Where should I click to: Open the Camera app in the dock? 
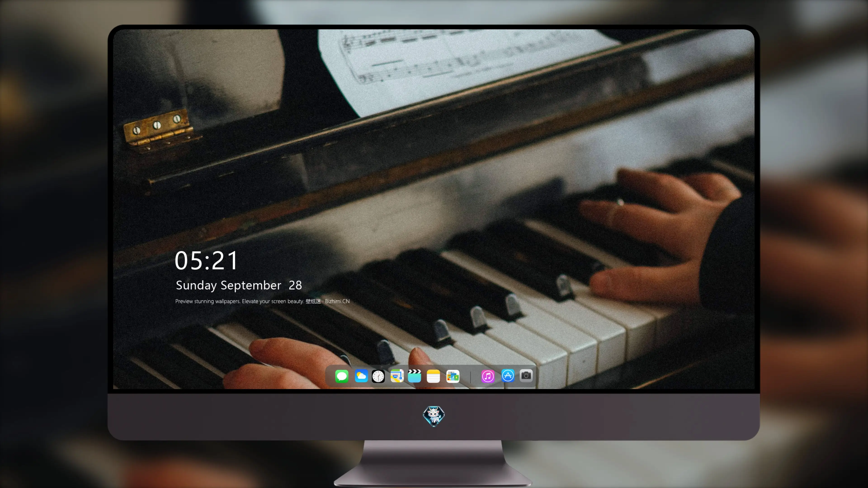tap(526, 375)
